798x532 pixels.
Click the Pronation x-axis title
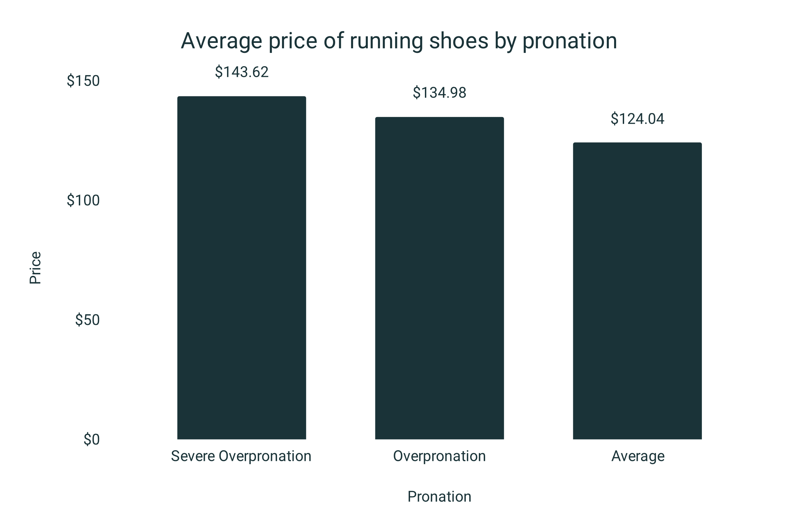(x=439, y=497)
